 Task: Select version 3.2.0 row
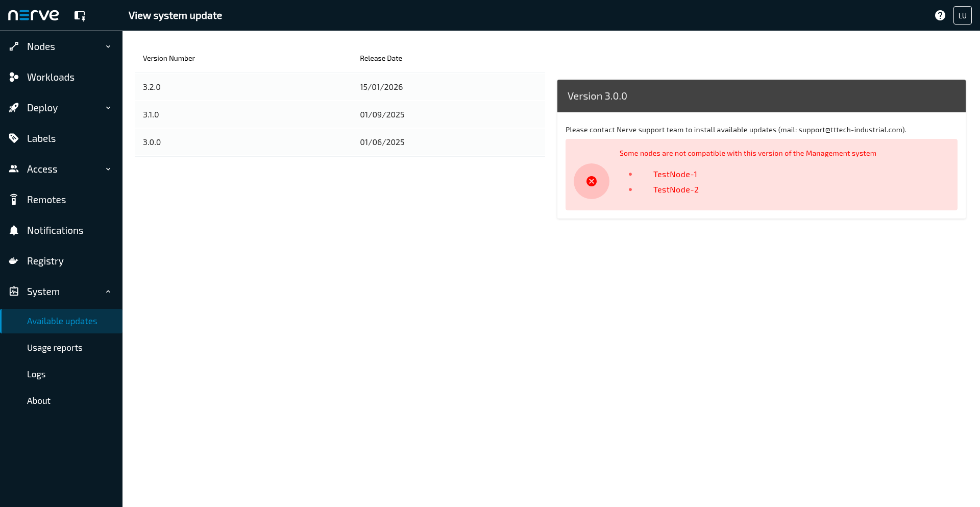[340, 87]
